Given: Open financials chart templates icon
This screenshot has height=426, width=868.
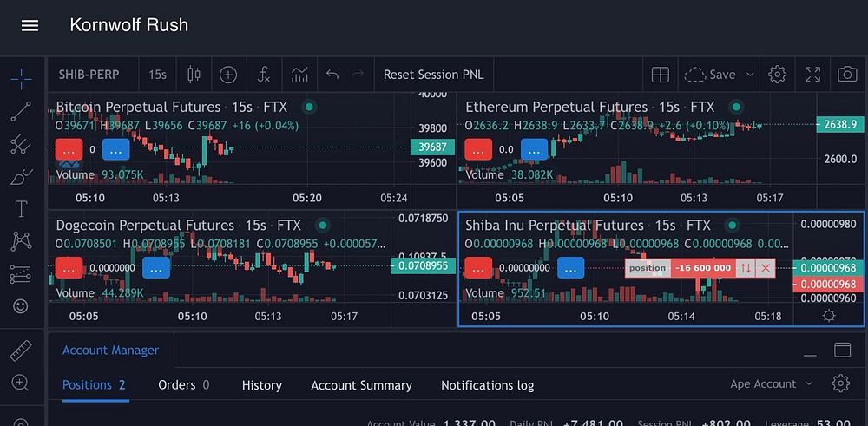Looking at the screenshot, I should coord(299,75).
